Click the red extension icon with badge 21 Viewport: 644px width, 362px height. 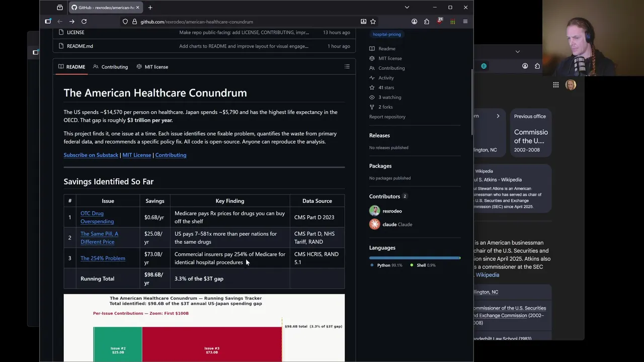(x=440, y=21)
